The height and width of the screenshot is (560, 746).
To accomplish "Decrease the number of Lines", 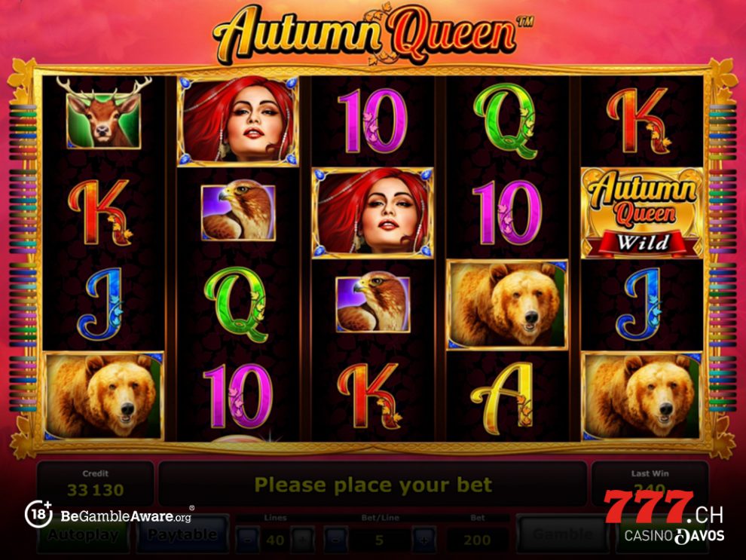I will coord(248,540).
